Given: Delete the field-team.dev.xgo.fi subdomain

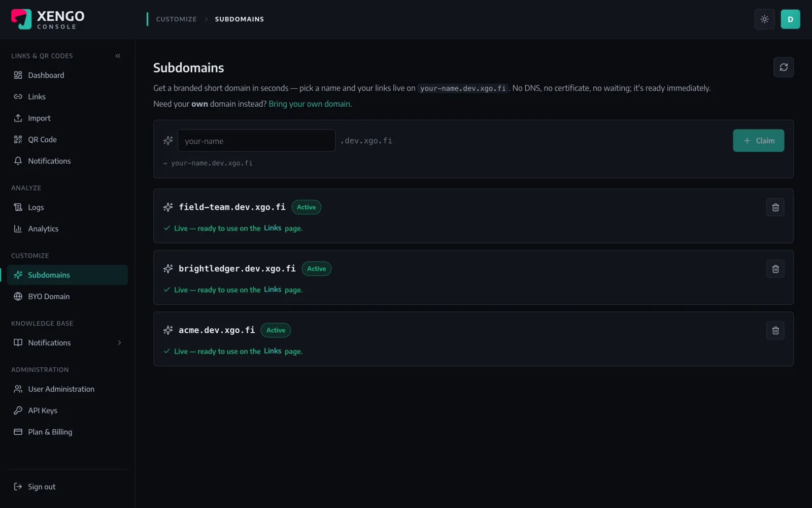Looking at the screenshot, I should point(775,207).
